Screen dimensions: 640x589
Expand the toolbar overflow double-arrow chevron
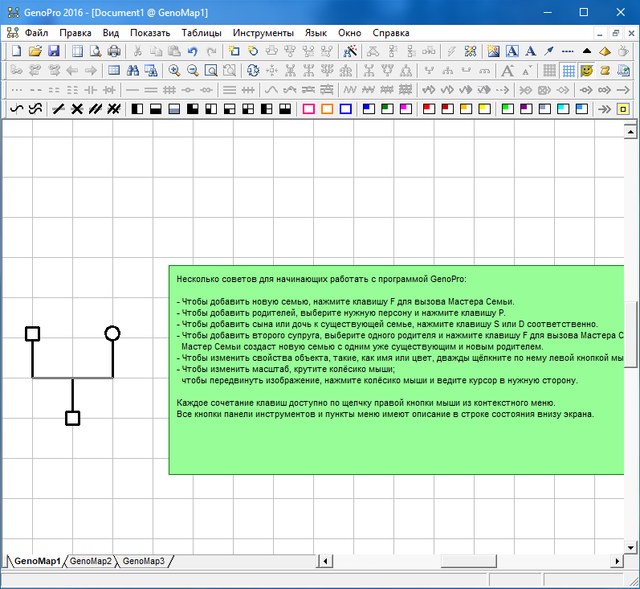click(606, 108)
